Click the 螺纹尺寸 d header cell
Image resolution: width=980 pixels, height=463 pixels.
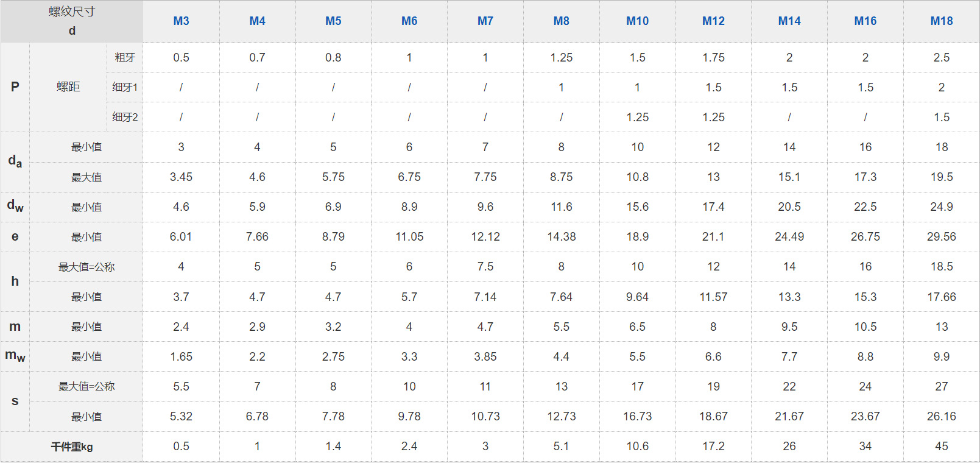point(72,21)
